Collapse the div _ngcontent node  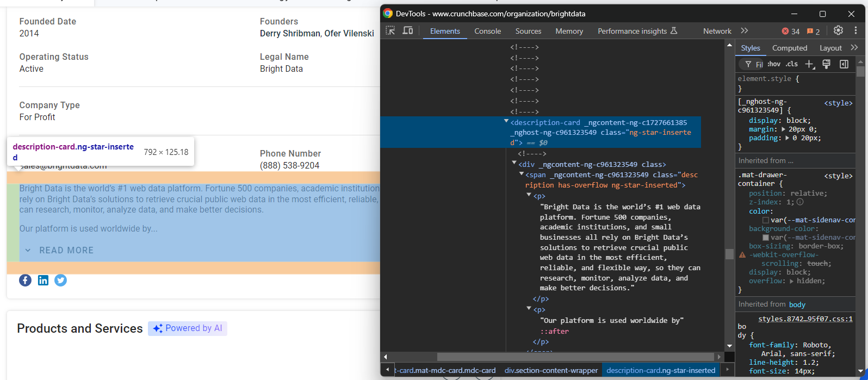[514, 163]
